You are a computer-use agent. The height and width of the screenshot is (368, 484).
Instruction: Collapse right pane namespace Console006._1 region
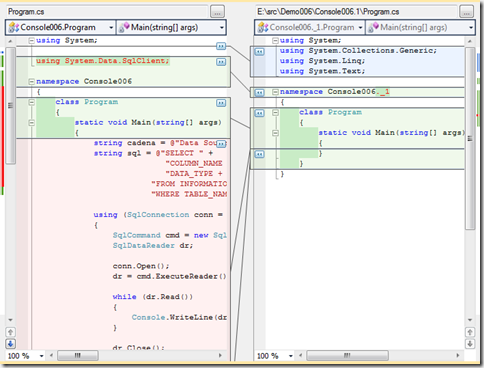(x=275, y=92)
